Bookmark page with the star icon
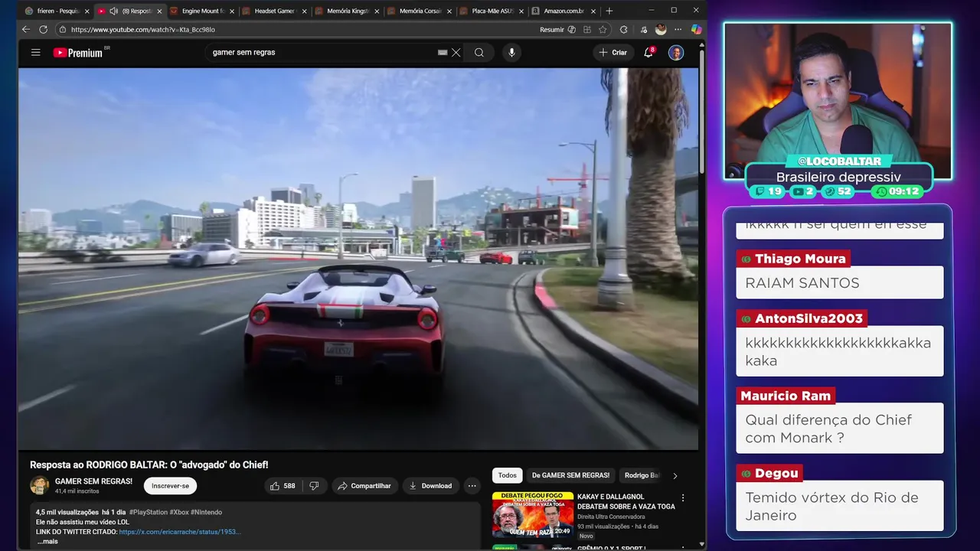 (x=603, y=29)
